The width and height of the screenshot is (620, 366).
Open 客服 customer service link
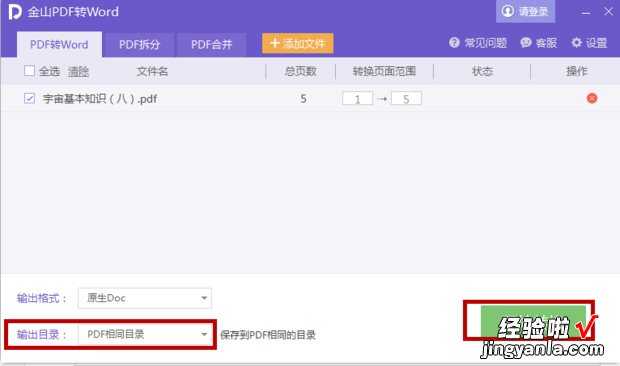pos(539,43)
